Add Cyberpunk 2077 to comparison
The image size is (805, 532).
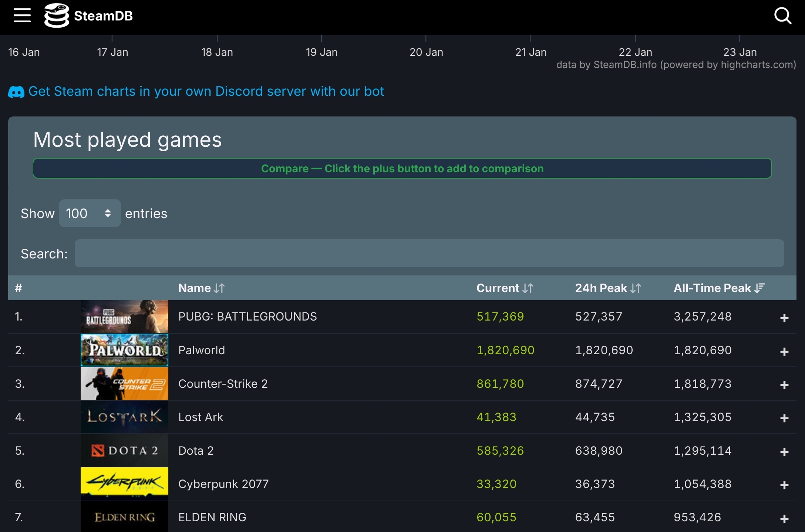(784, 485)
